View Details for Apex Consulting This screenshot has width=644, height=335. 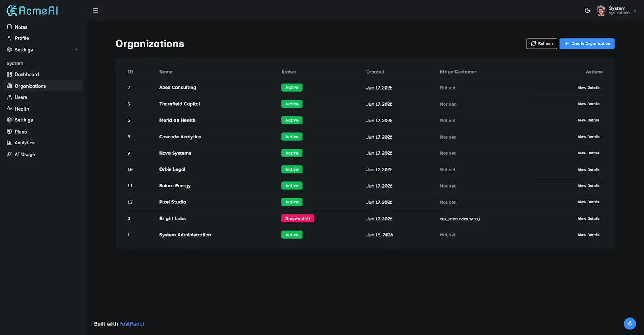pyautogui.click(x=588, y=88)
